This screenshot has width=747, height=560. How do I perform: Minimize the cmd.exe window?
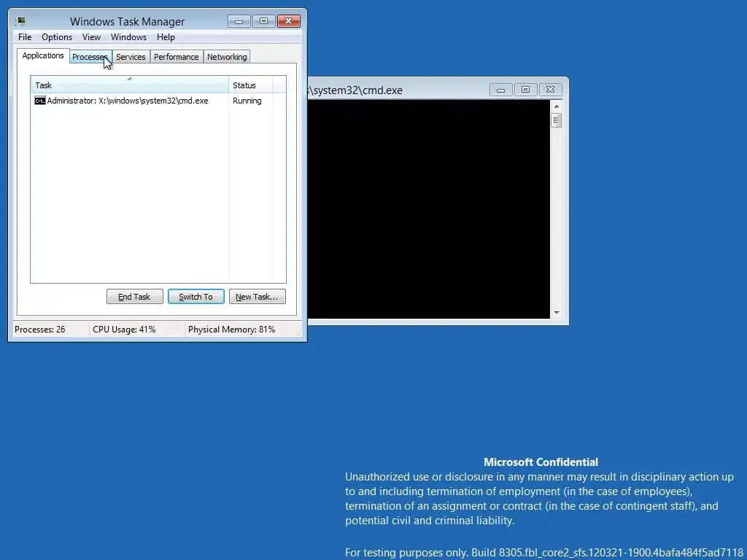(x=500, y=90)
